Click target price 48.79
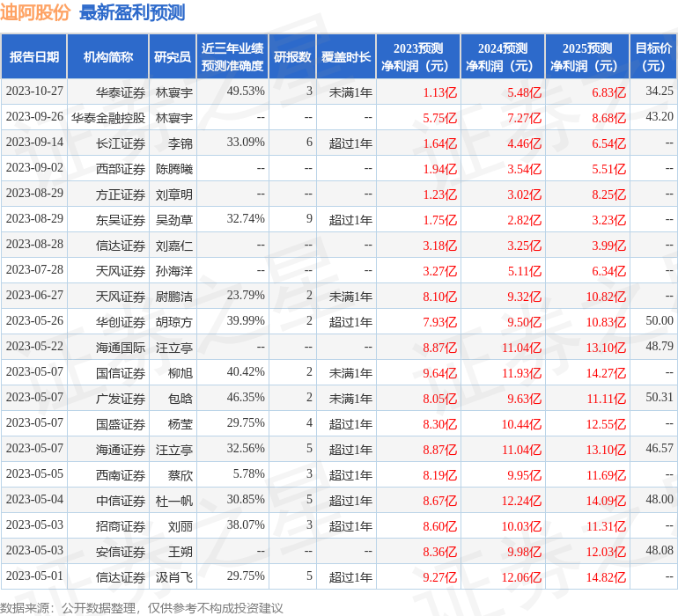Viewport: 678px width, 616px height. [x=660, y=346]
